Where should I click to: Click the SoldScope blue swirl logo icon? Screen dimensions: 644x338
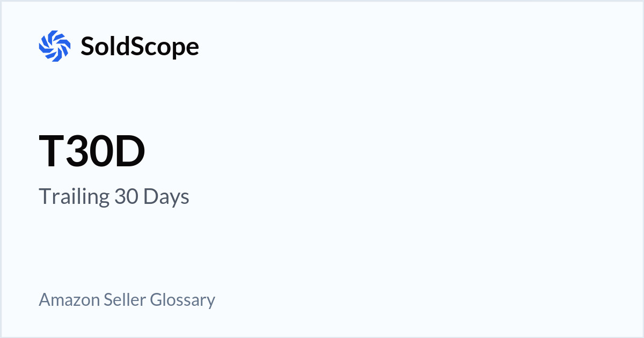(55, 46)
